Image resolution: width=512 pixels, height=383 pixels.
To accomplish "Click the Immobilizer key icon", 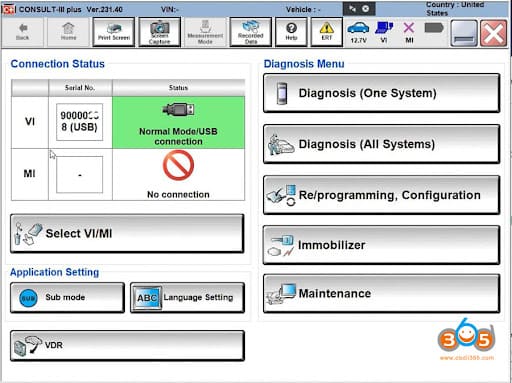I will pos(281,246).
